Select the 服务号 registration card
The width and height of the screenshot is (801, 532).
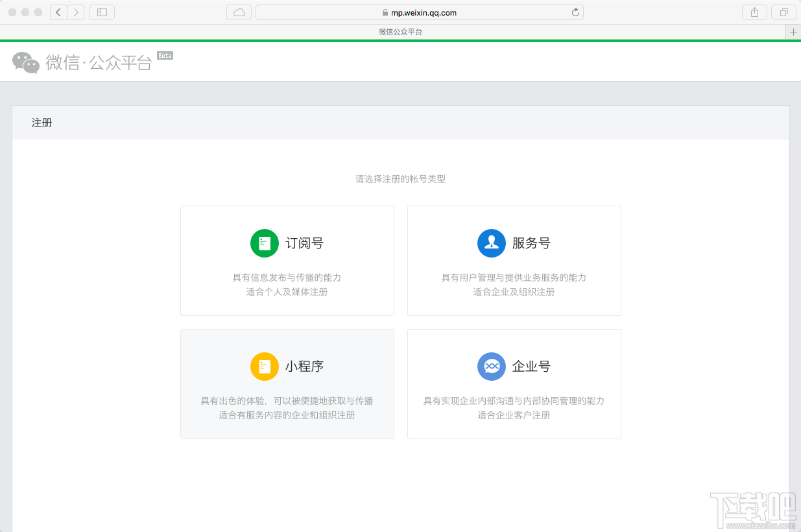pyautogui.click(x=514, y=261)
